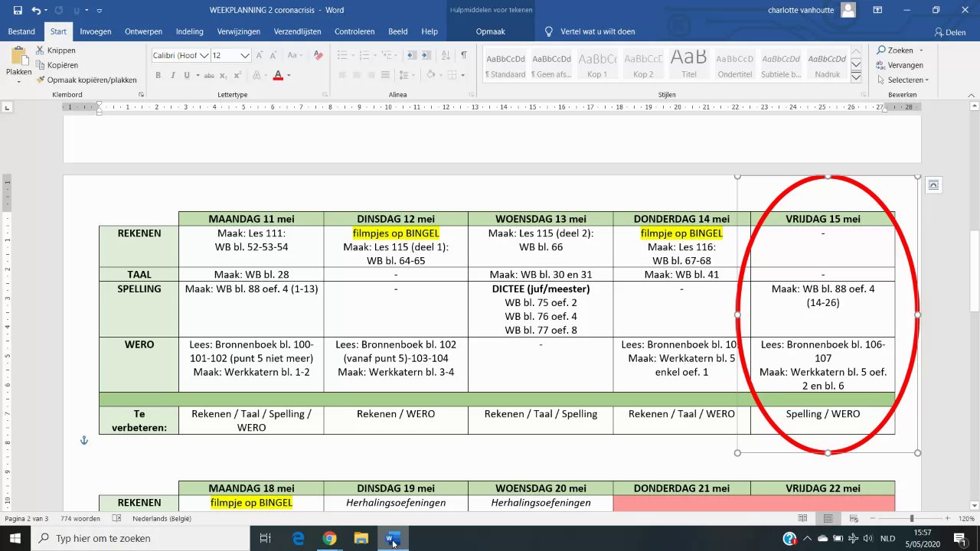The image size is (980, 551).
Task: Expand the styles gallery more arrow
Action: (857, 78)
